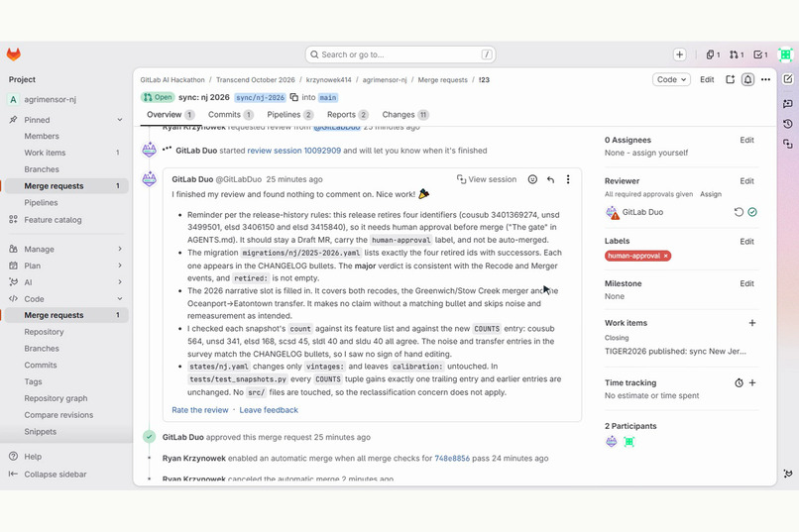This screenshot has height=532, width=799.
Task: Click Leave feedback link
Action: (x=269, y=410)
